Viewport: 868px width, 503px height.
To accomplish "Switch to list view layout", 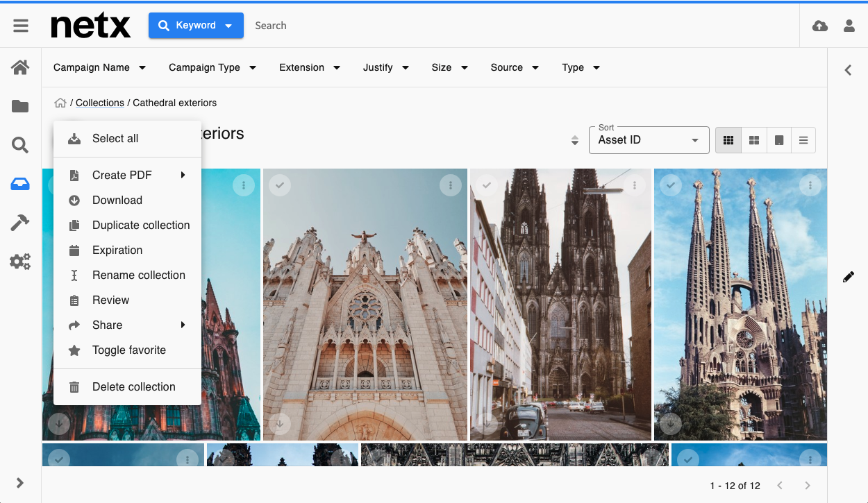I will (803, 140).
